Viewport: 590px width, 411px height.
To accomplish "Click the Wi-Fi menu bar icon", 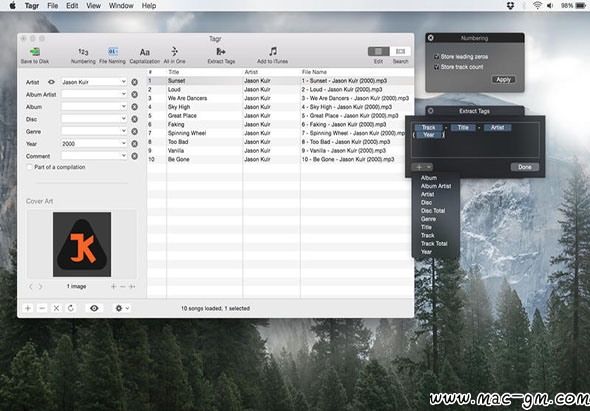I will pyautogui.click(x=537, y=6).
